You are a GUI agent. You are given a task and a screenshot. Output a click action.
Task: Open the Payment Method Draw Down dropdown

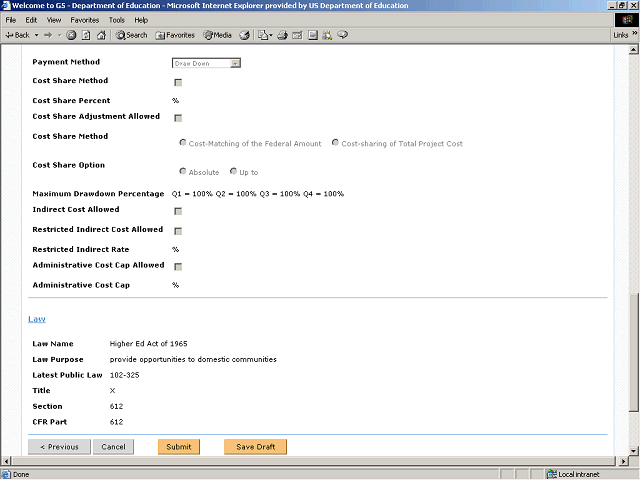click(x=206, y=63)
